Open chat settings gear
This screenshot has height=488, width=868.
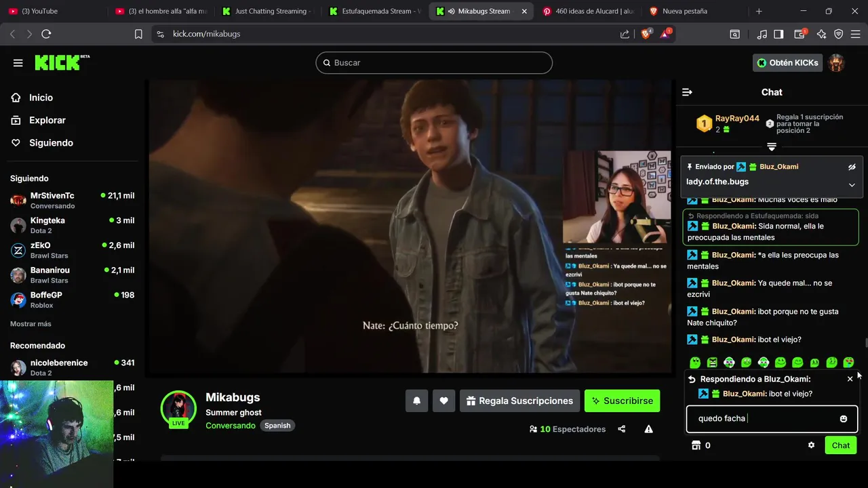(x=811, y=445)
